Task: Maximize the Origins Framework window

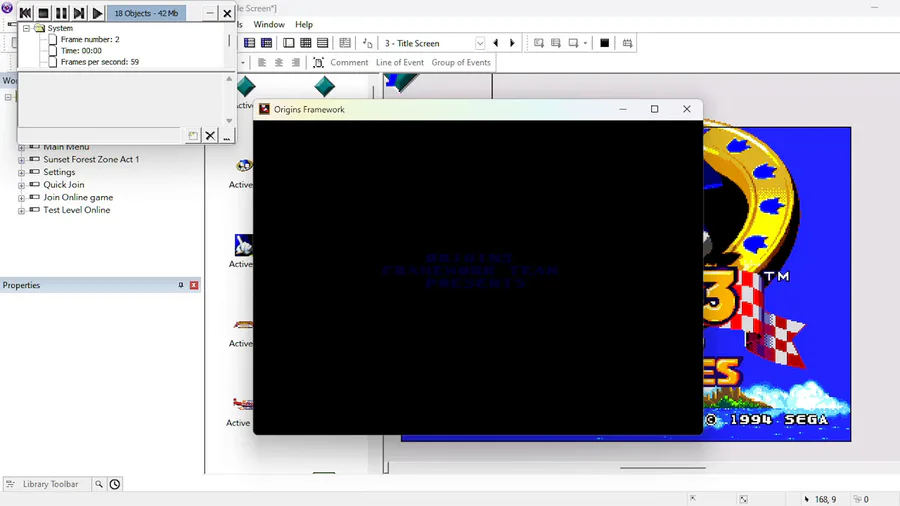Action: coord(654,109)
